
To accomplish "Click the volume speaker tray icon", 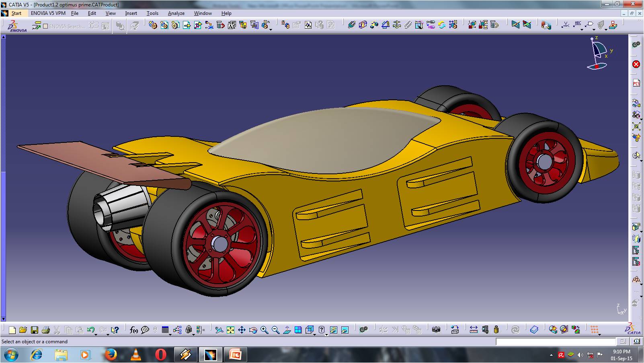I will pyautogui.click(x=580, y=355).
